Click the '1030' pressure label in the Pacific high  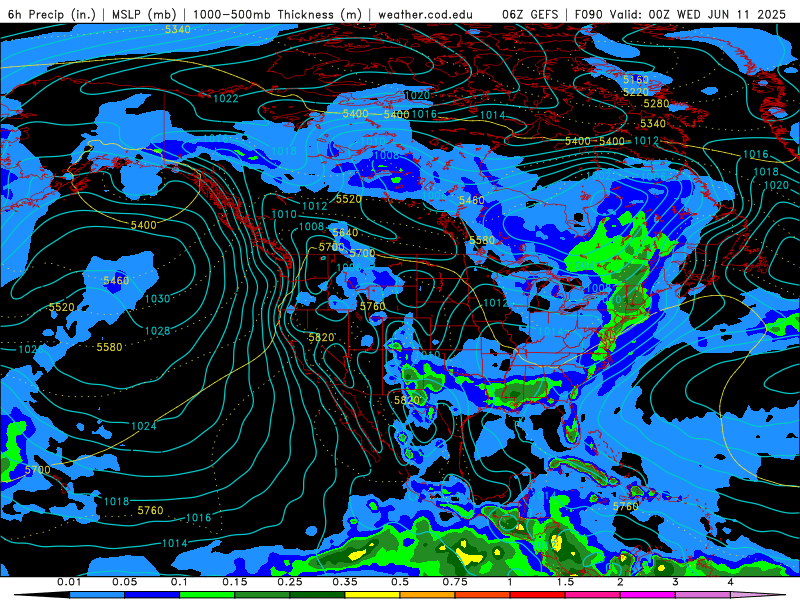[x=158, y=298]
